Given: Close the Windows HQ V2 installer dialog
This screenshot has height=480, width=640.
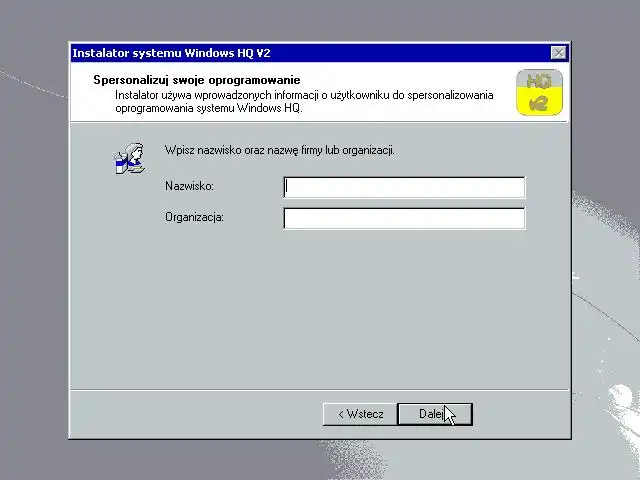Looking at the screenshot, I should (x=558, y=53).
